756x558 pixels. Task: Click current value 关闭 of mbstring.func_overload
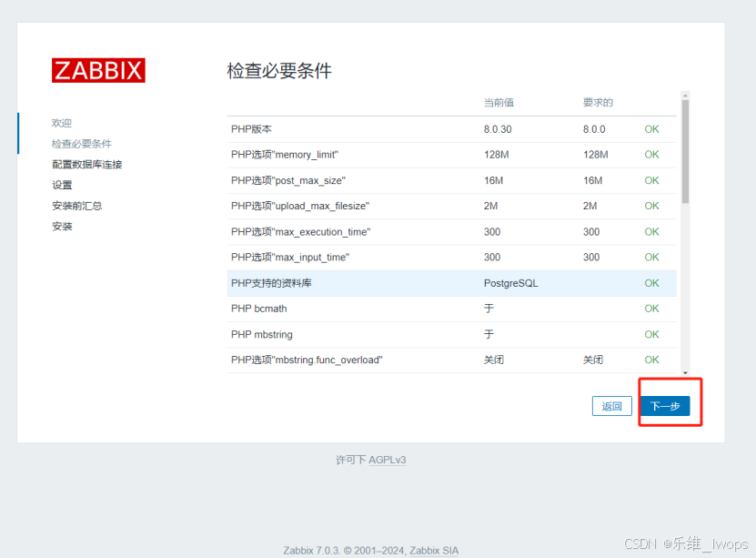click(494, 360)
